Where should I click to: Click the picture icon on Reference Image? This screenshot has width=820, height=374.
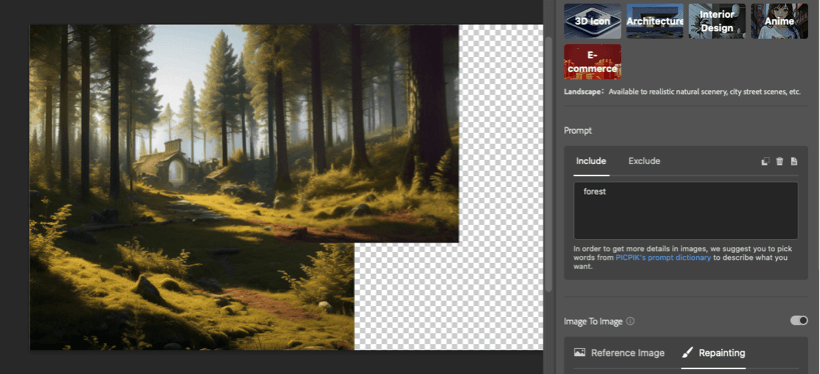point(579,353)
